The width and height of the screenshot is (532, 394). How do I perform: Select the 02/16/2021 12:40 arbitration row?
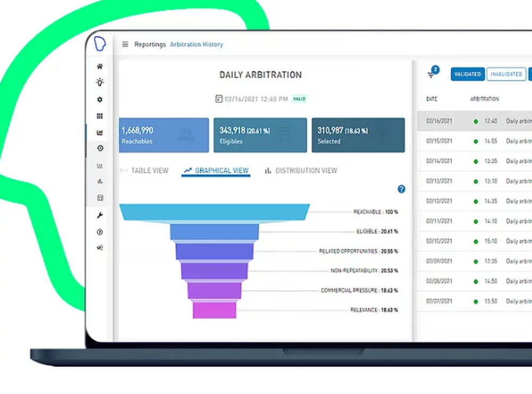[475, 121]
